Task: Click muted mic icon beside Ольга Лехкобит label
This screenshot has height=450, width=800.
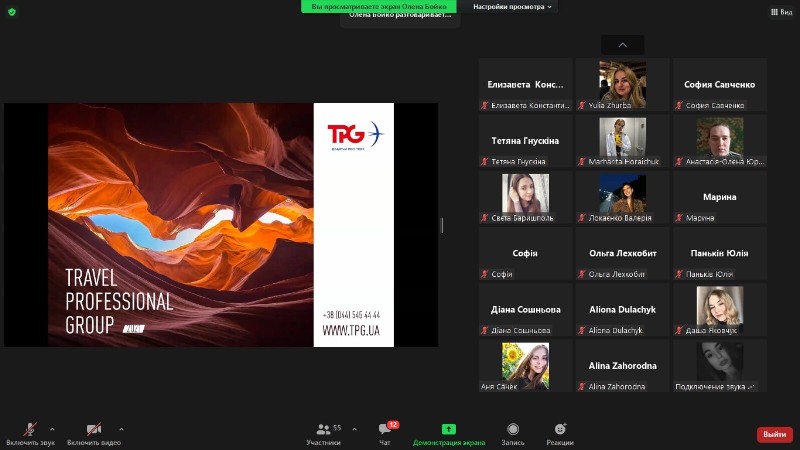Action: click(x=582, y=274)
